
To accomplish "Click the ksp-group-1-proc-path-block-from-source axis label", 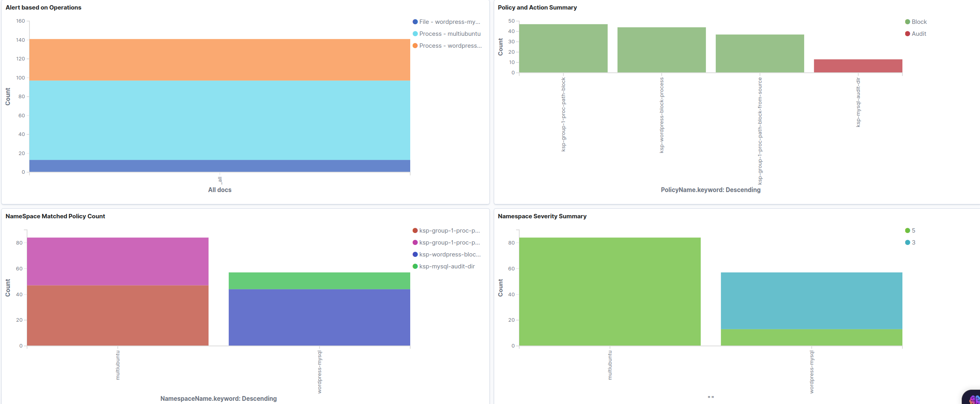I will (760, 131).
